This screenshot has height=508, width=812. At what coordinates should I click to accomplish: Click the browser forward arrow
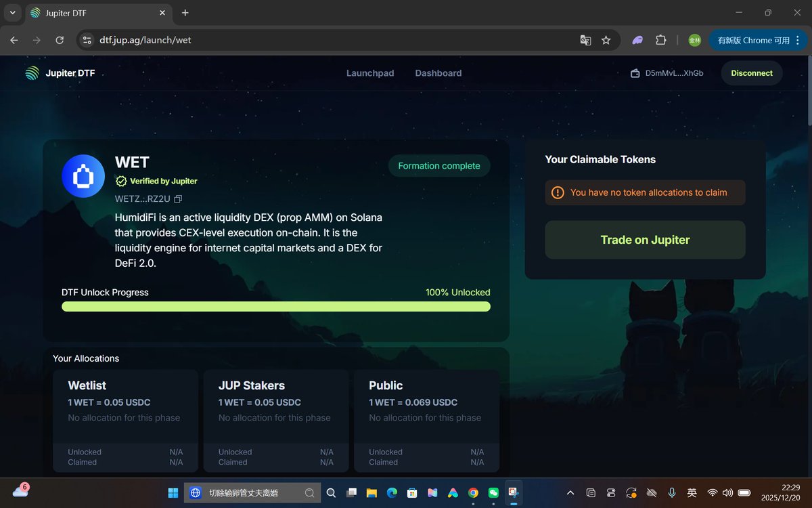click(37, 40)
